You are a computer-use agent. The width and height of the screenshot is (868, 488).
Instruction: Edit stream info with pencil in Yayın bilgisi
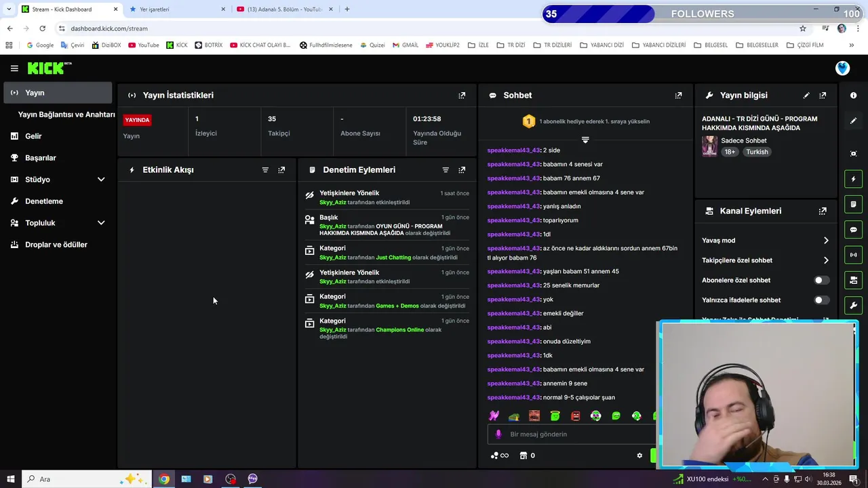[806, 96]
